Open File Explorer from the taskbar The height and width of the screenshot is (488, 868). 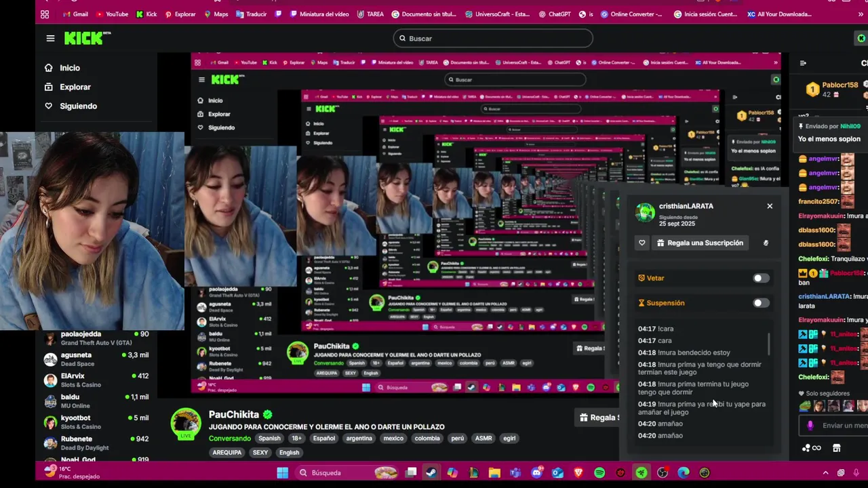coord(494,472)
